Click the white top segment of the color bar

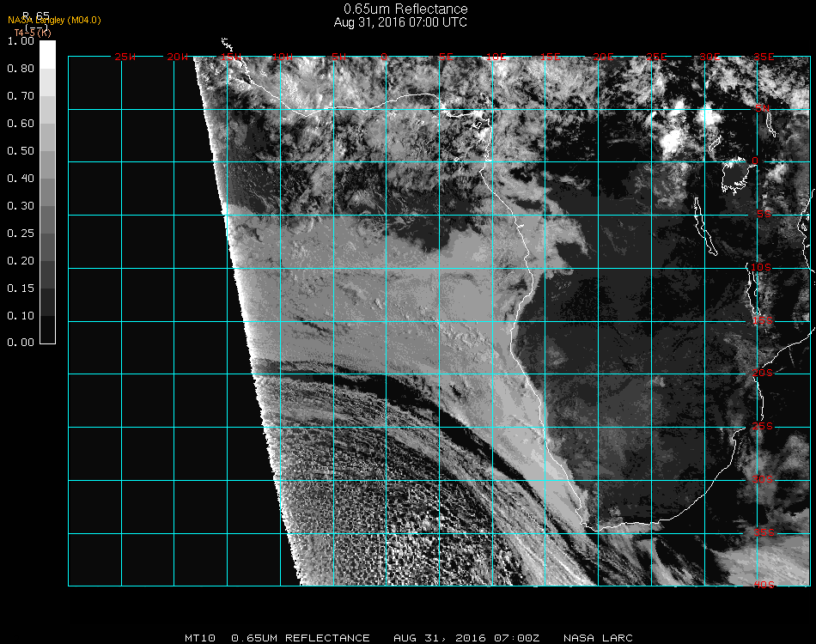[x=47, y=55]
